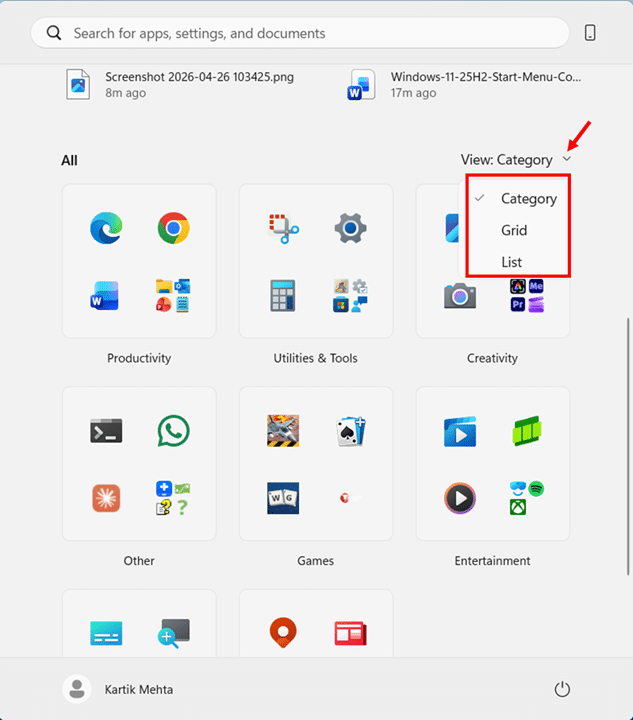Launch Google Chrome browser icon

[173, 229]
